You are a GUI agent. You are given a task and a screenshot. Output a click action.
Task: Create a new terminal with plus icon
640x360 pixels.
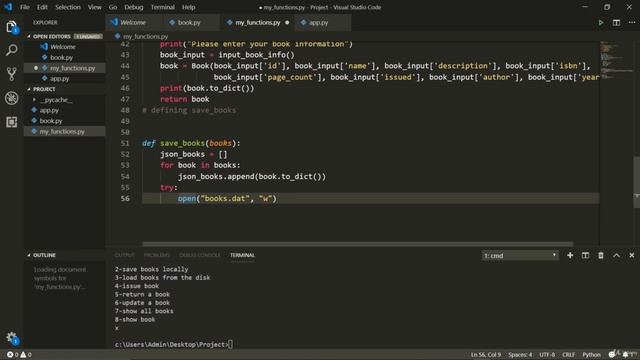tap(570, 255)
